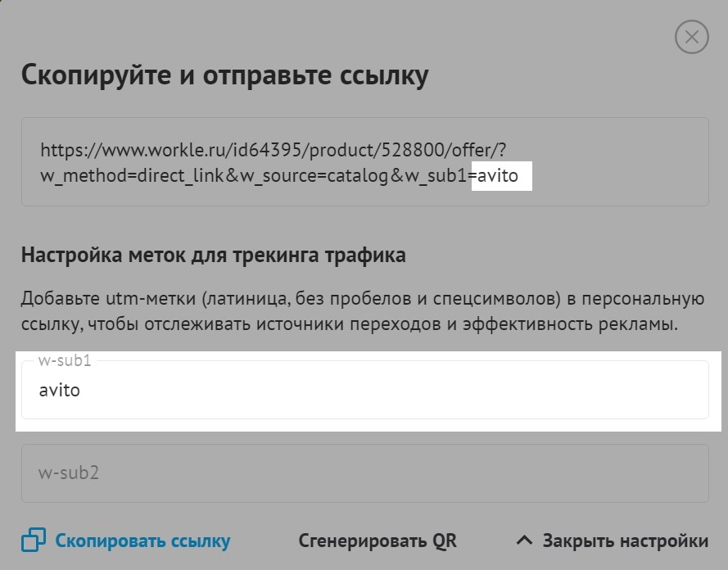Click the https://www.workle.ru first link line

coord(273,150)
